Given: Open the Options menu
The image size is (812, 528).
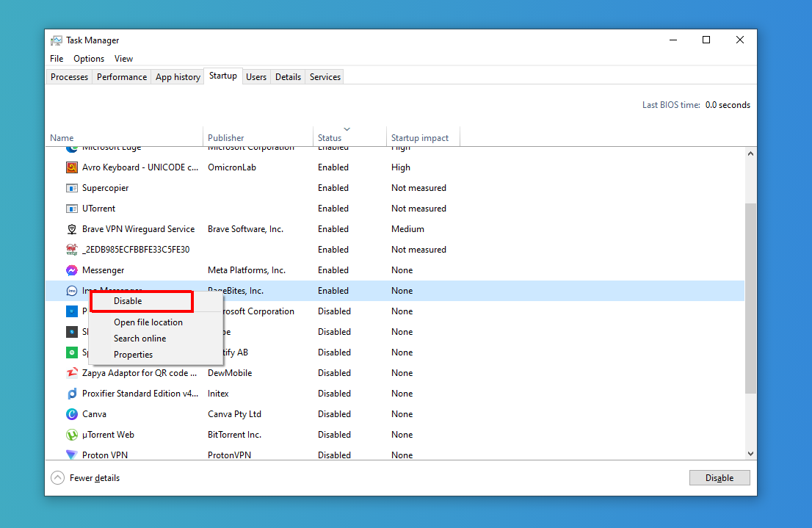Looking at the screenshot, I should [89, 59].
